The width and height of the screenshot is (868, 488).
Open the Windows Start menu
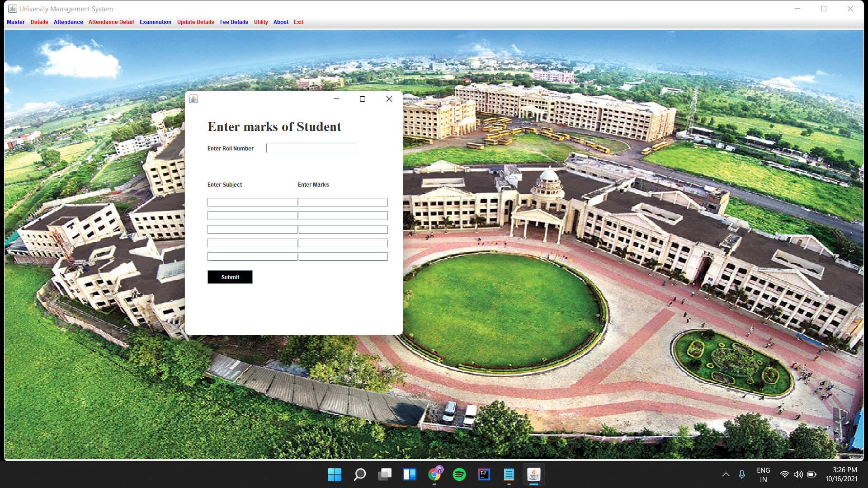(335, 474)
